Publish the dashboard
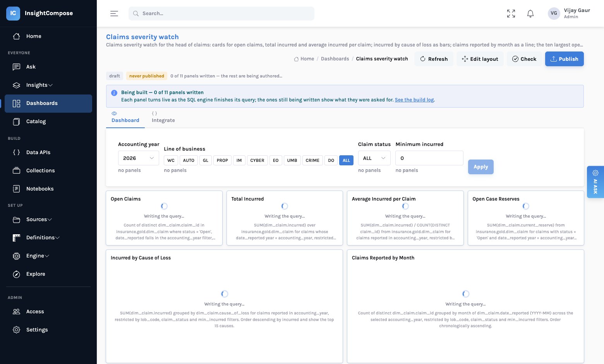604x364 pixels. pyautogui.click(x=565, y=59)
